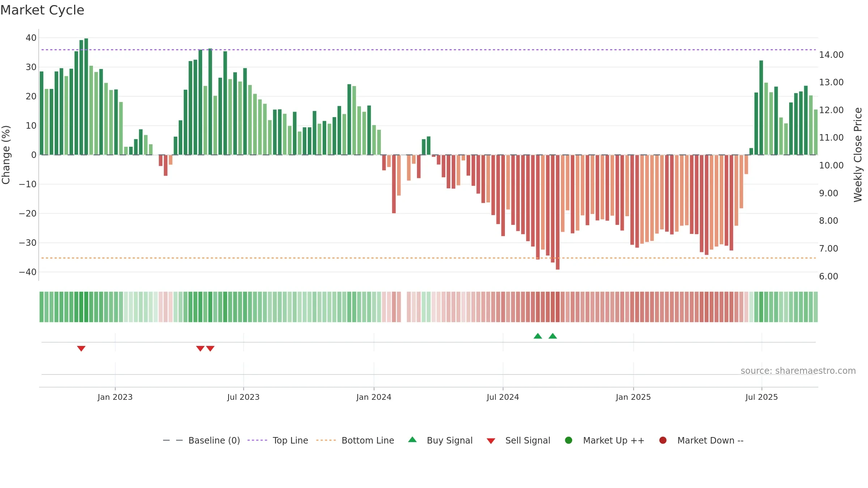Toggle the Top Line legend entry

coord(278,440)
